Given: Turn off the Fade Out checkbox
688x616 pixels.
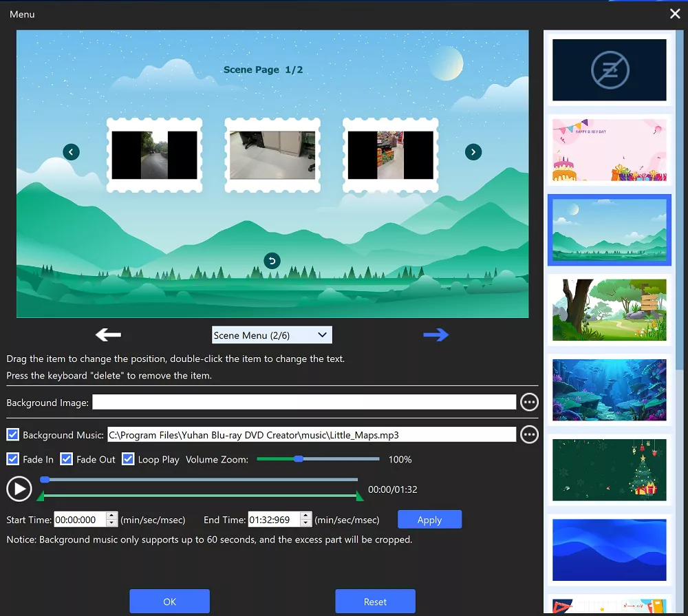Looking at the screenshot, I should (x=67, y=459).
